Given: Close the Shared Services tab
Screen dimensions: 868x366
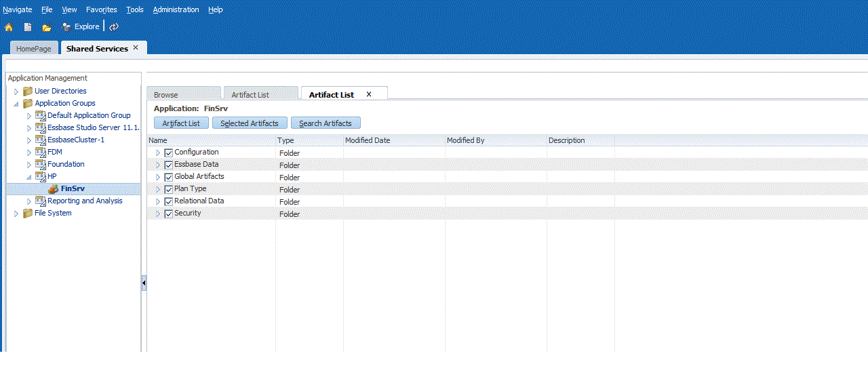Looking at the screenshot, I should (x=136, y=48).
